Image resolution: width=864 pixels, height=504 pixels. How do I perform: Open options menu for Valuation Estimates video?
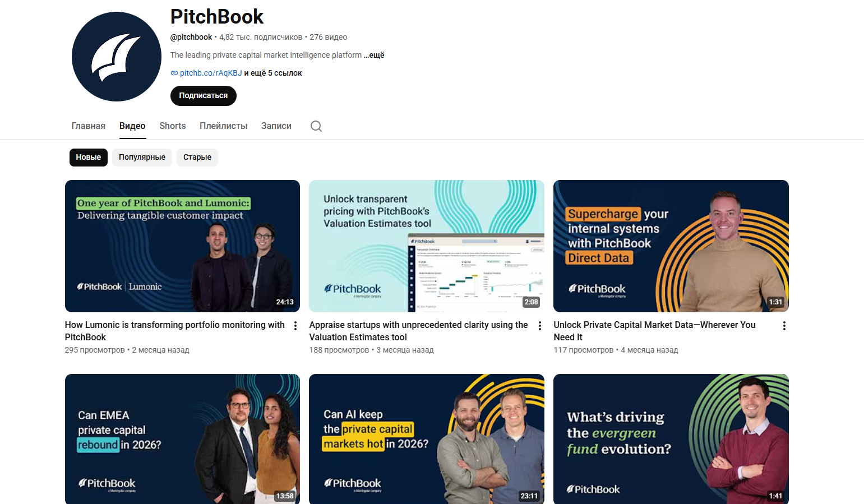(x=540, y=326)
